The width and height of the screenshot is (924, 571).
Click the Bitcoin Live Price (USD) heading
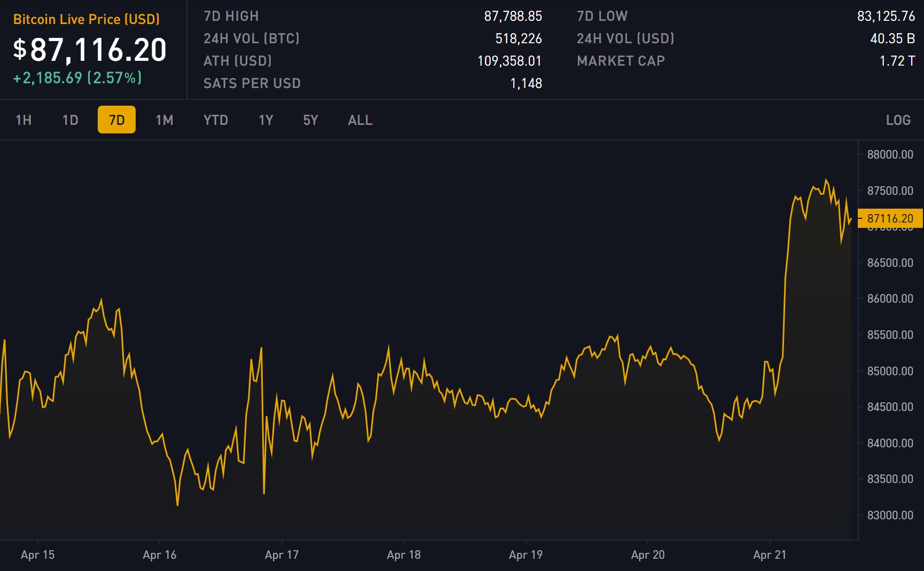[x=87, y=19]
